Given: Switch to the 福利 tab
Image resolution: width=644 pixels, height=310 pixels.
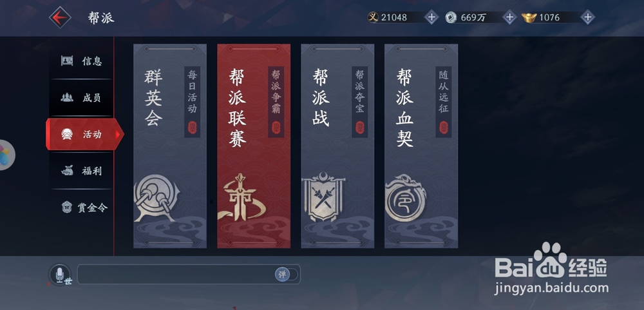Looking at the screenshot, I should coord(81,171).
